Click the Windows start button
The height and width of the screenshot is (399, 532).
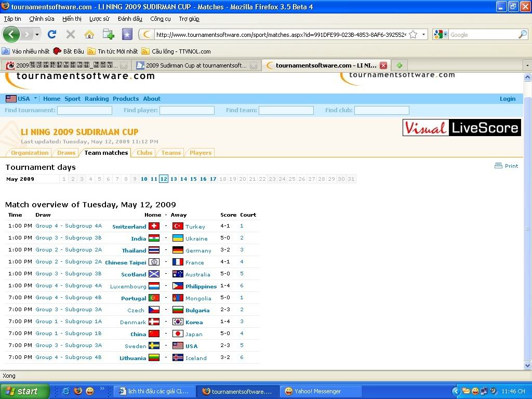point(24,391)
